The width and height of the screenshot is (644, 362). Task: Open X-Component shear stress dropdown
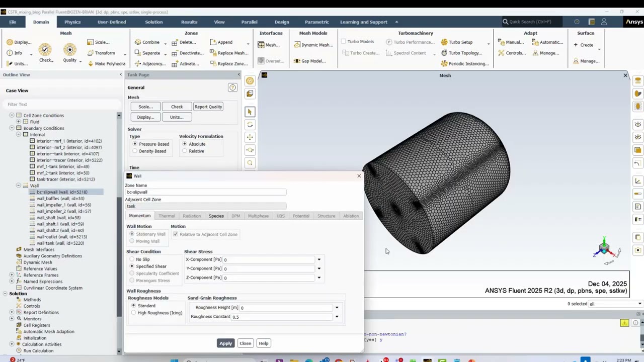tap(319, 259)
